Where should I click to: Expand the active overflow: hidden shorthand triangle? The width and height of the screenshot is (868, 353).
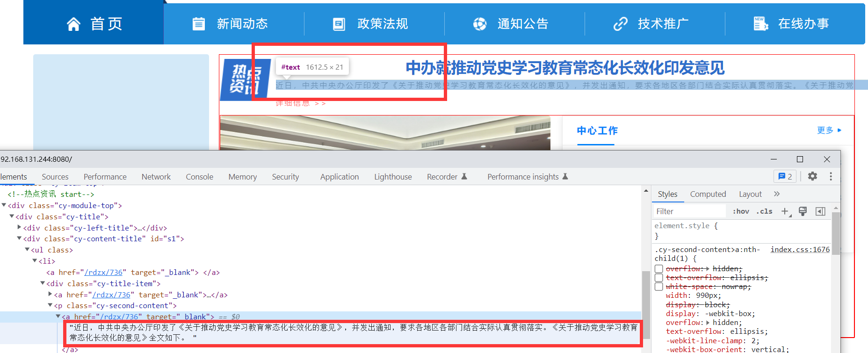(x=708, y=323)
